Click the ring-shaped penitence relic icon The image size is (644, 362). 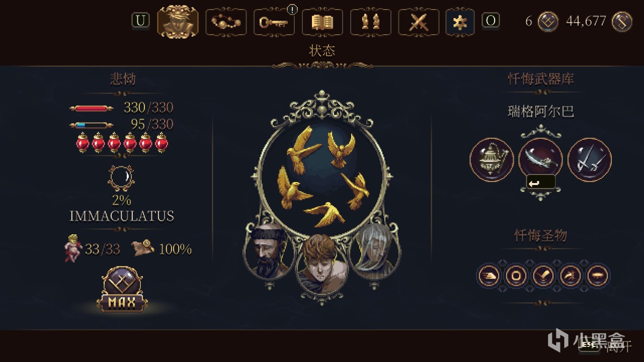pyautogui.click(x=516, y=276)
